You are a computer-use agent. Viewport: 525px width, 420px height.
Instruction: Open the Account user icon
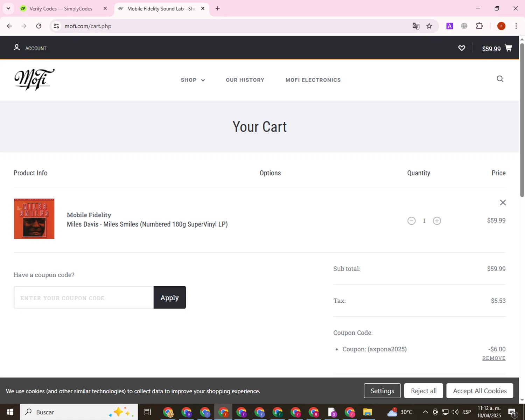click(x=16, y=48)
